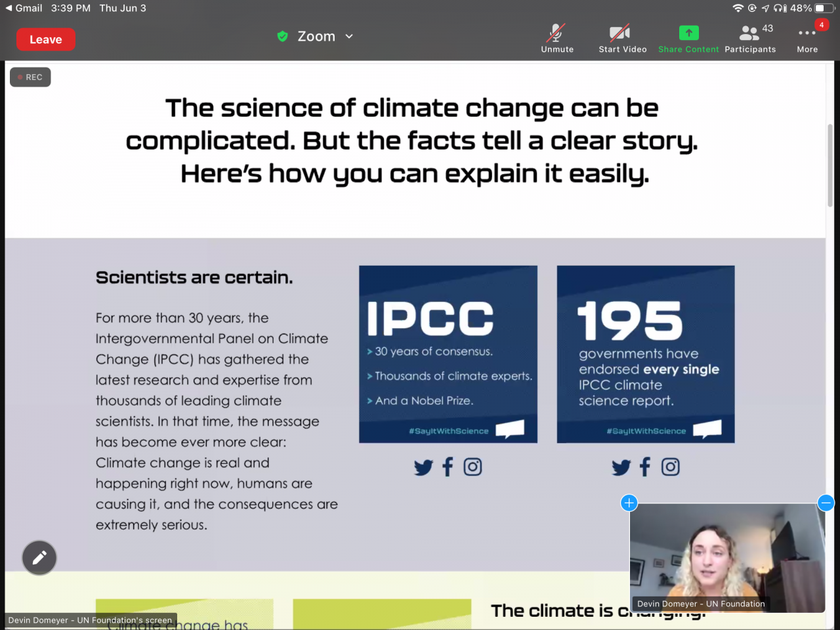The image size is (840, 630).
Task: Start Video with camera icon
Action: (x=622, y=39)
